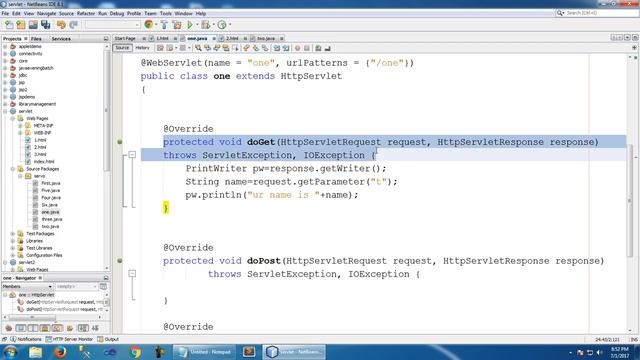Viewport: 640px width, 360px height.
Task: Select index.html in the project tree
Action: point(44,162)
